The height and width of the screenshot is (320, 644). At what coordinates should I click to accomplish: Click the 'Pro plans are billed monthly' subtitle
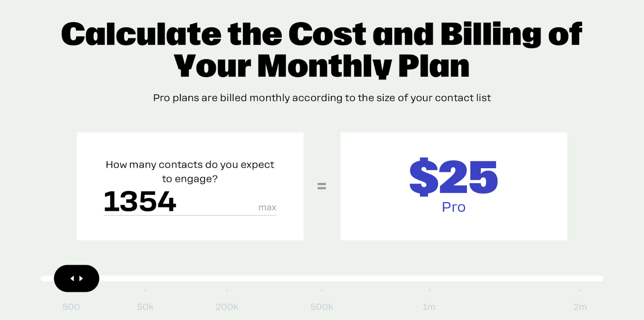[x=322, y=98]
